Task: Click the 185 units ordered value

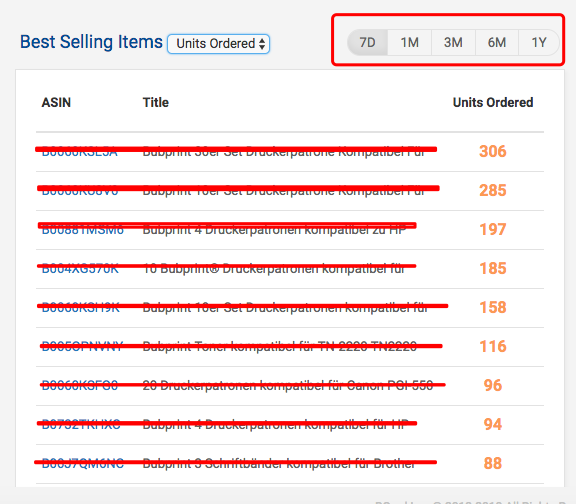Action: tap(493, 269)
